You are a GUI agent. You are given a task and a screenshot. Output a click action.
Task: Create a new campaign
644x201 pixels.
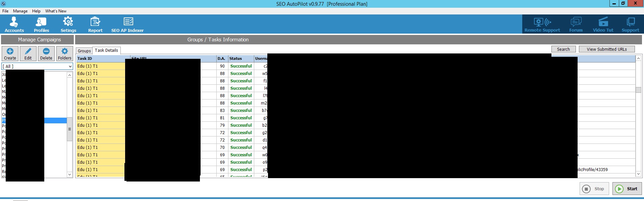point(10,54)
